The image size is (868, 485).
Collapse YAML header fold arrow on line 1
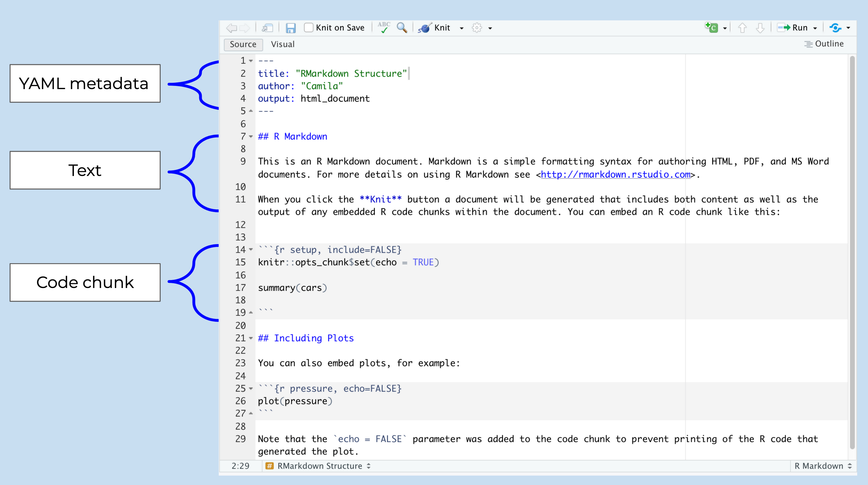click(251, 61)
